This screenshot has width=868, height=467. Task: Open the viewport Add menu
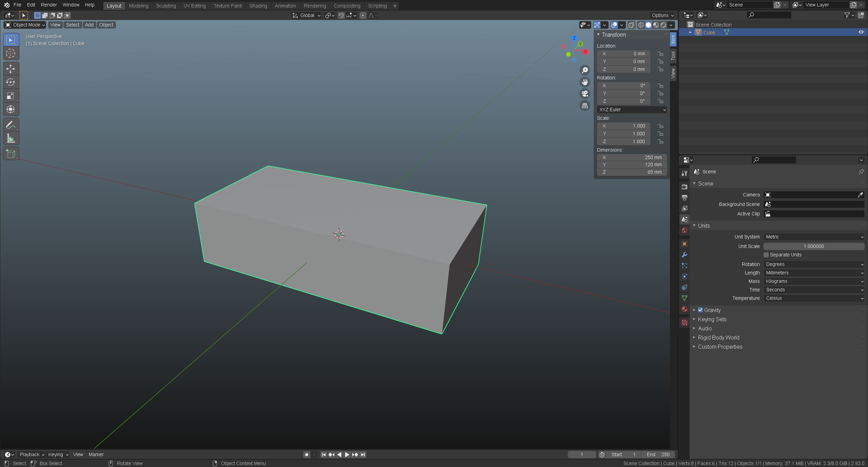coord(89,25)
